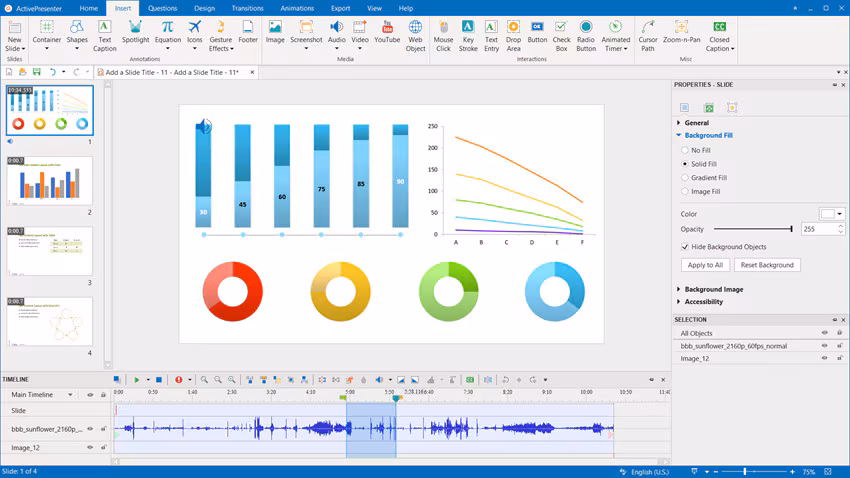
Task: Expand the General properties section
Action: [679, 122]
